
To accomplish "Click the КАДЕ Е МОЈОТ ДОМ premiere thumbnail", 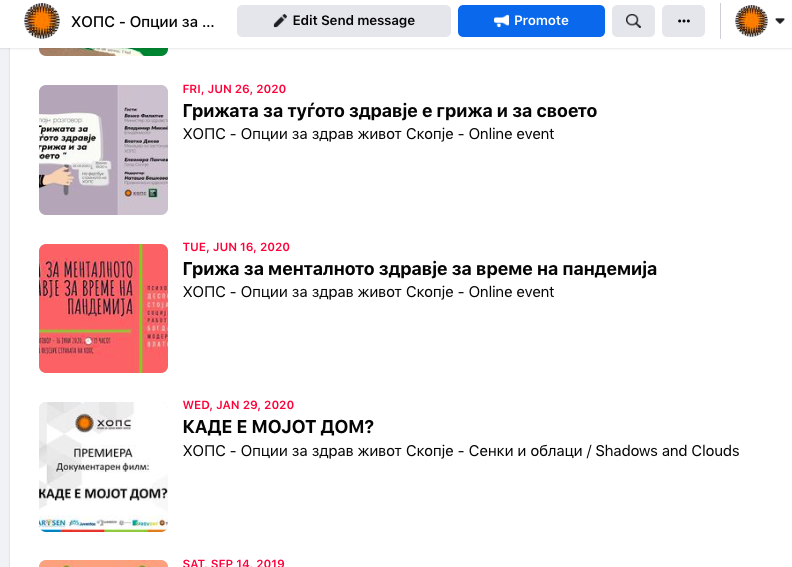I will [x=103, y=467].
